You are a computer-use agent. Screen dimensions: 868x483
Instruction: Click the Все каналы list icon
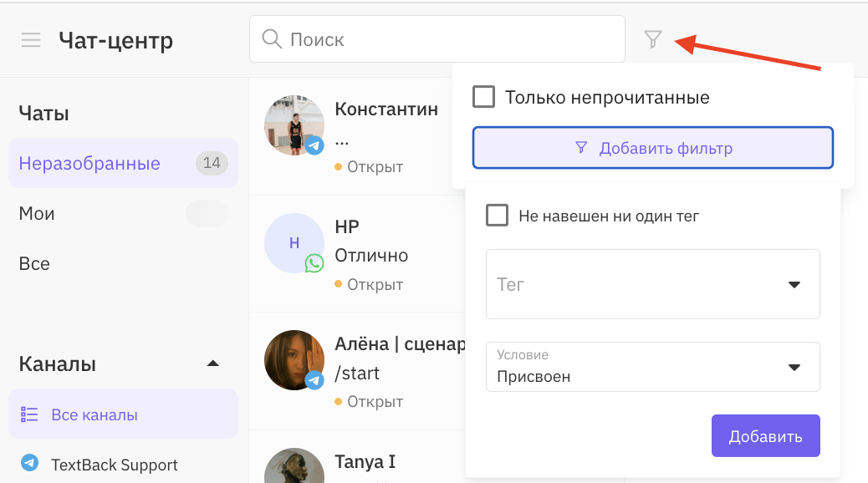[x=29, y=415]
